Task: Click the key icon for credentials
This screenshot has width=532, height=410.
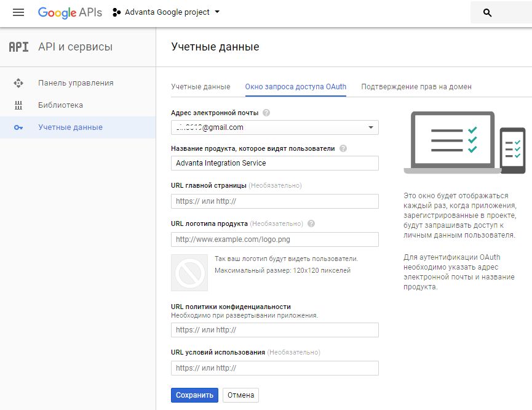Action: point(18,127)
